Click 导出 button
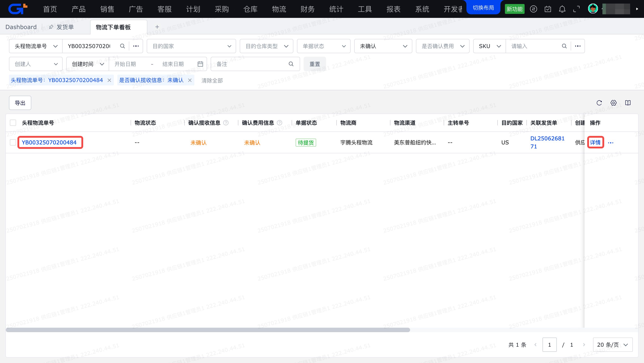This screenshot has height=363, width=644. pyautogui.click(x=20, y=103)
